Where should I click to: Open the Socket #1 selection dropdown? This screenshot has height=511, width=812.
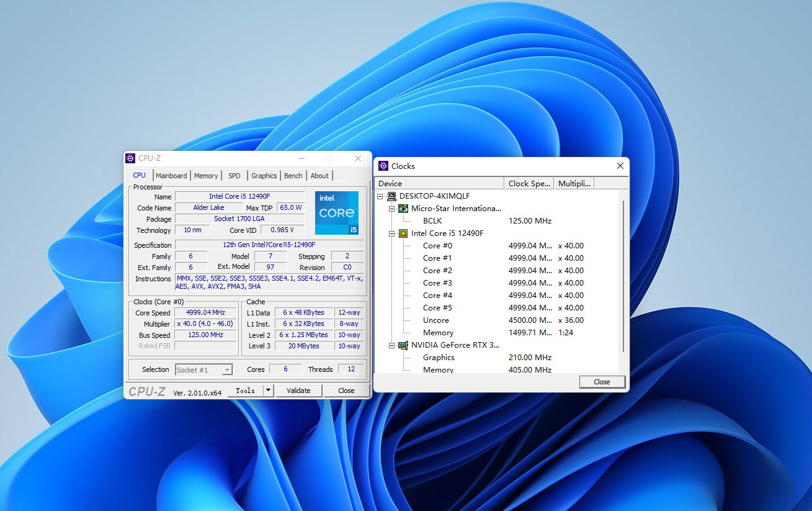point(227,370)
